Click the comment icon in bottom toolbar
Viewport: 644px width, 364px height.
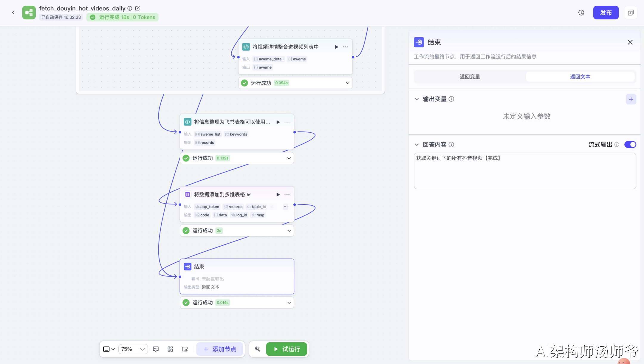[156, 349]
